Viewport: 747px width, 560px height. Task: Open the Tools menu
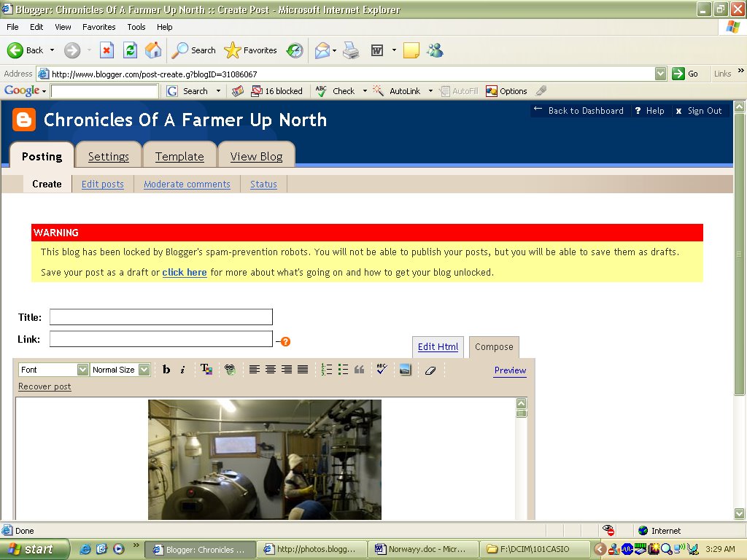click(x=136, y=27)
